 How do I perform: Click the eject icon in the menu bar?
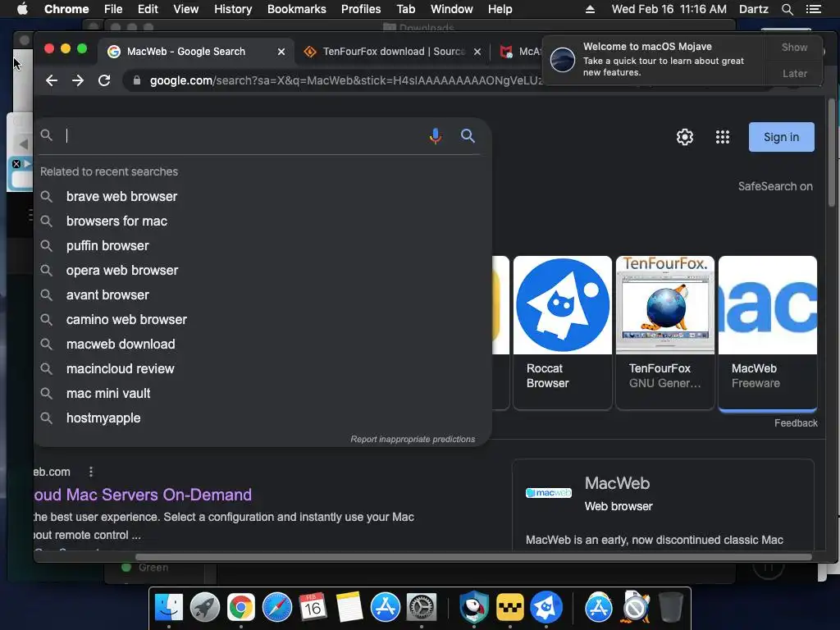click(x=590, y=9)
